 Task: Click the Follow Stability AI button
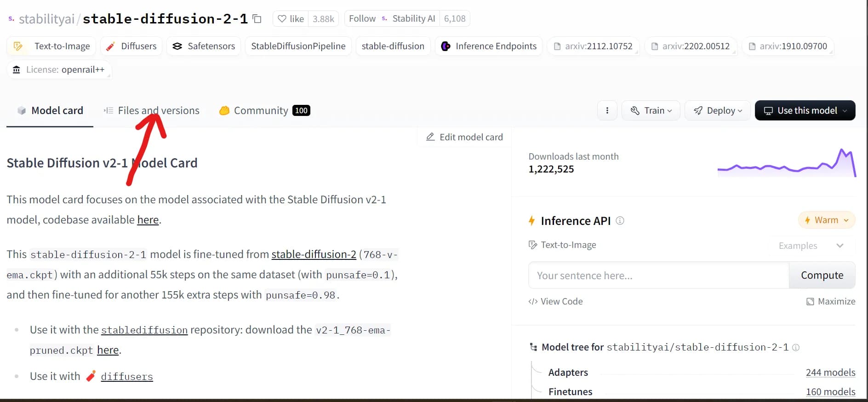point(392,19)
